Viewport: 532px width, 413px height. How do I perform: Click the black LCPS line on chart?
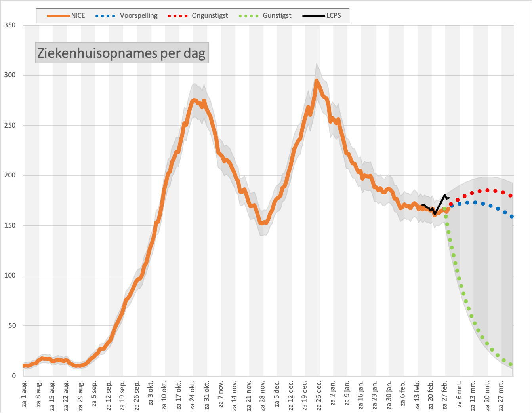440,205
